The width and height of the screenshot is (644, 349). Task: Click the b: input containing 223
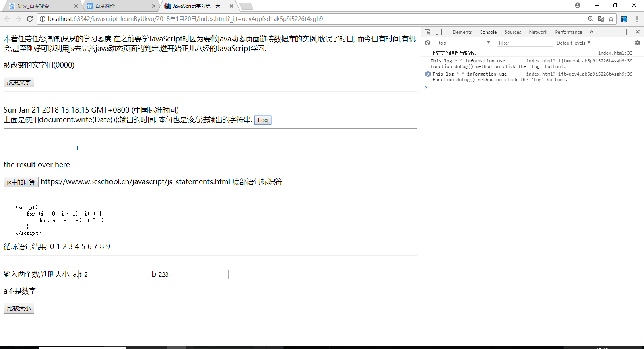[193, 274]
